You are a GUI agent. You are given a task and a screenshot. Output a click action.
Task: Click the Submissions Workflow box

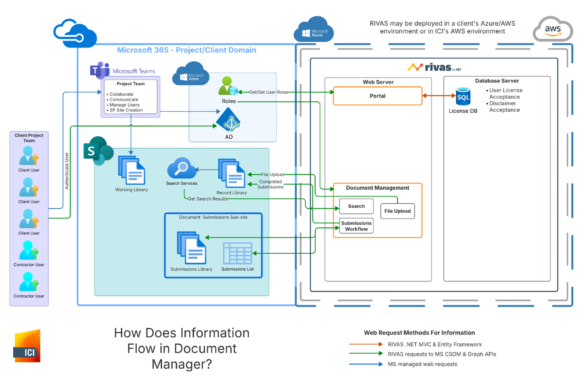[x=356, y=226]
